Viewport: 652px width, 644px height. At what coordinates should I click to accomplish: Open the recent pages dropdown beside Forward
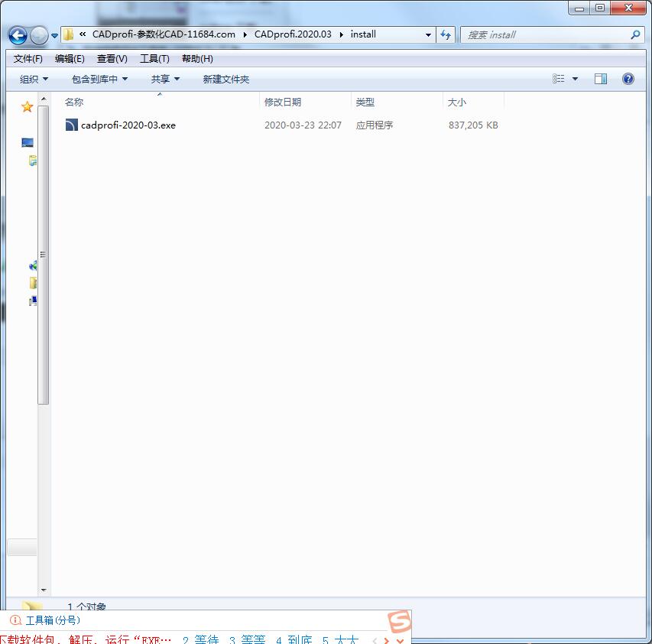click(54, 36)
